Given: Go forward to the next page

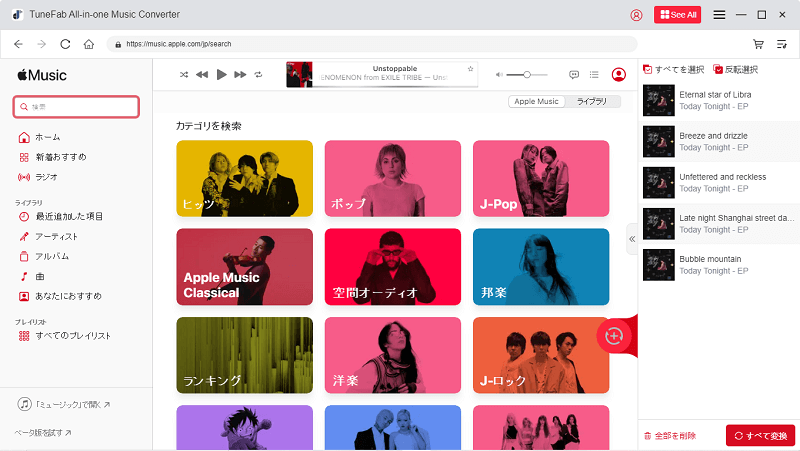Looking at the screenshot, I should click(42, 44).
